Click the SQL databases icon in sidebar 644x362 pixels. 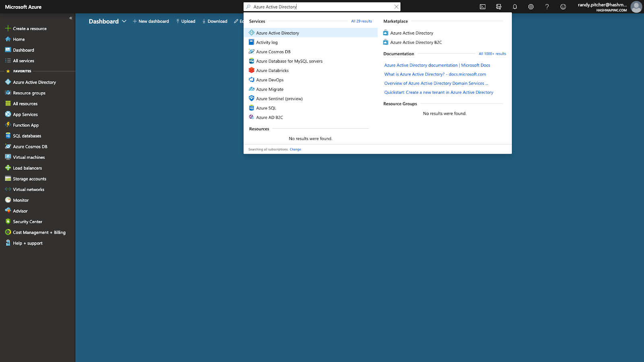[x=8, y=136]
